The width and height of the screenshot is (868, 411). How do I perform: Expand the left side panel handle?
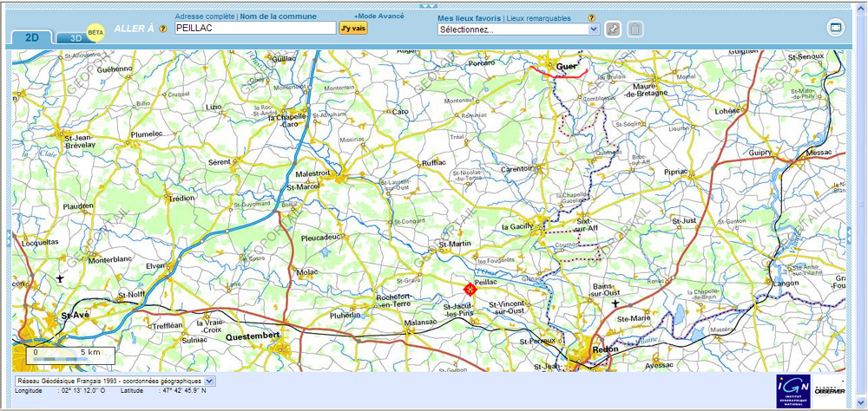tap(9, 239)
